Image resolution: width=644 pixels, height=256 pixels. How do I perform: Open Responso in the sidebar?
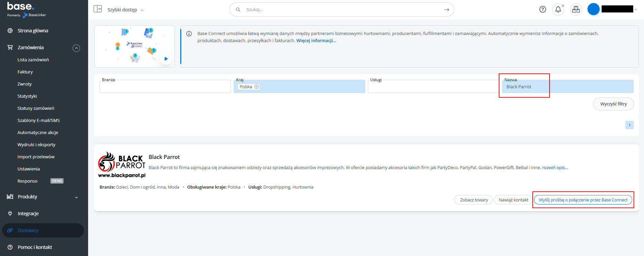pyautogui.click(x=28, y=181)
